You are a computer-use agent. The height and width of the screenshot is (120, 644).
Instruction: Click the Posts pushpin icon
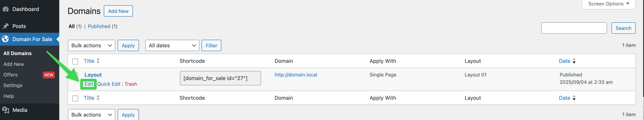pos(6,26)
